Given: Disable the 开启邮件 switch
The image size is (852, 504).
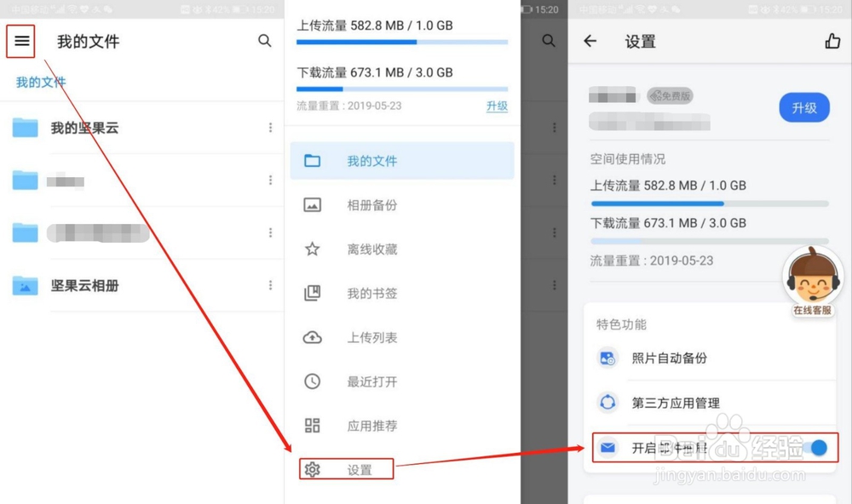Looking at the screenshot, I should (816, 447).
